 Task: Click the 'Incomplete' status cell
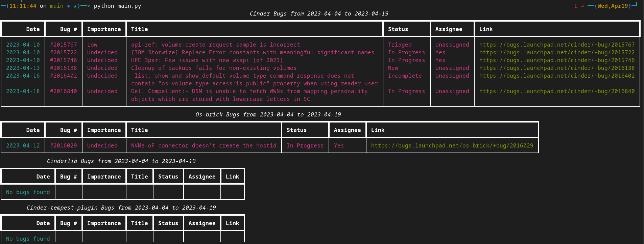(405, 76)
